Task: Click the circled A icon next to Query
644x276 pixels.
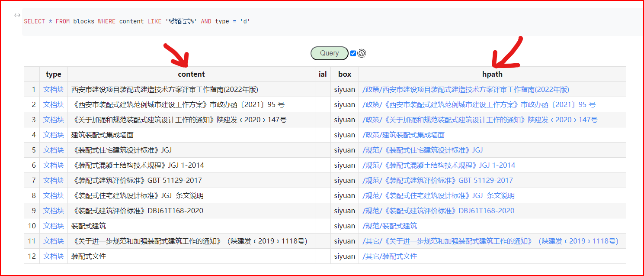Action: [362, 53]
